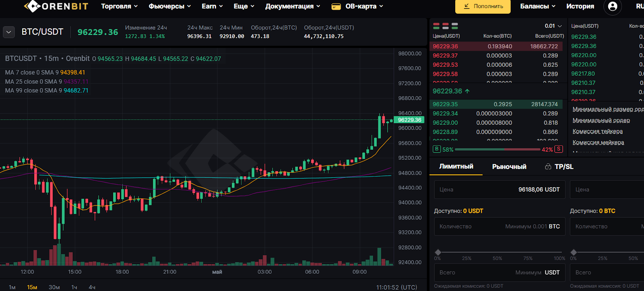Set buy slider to 100% mark

coord(559,258)
